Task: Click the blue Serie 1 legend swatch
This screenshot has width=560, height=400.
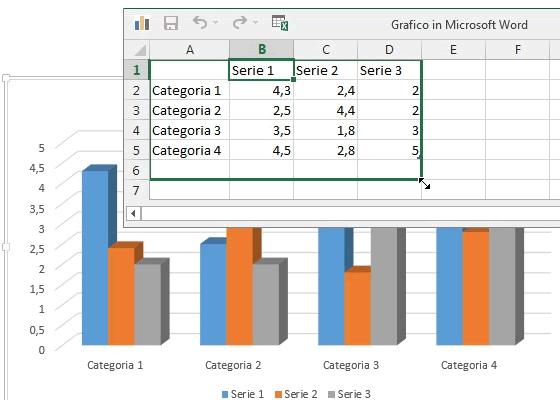Action: (x=225, y=394)
